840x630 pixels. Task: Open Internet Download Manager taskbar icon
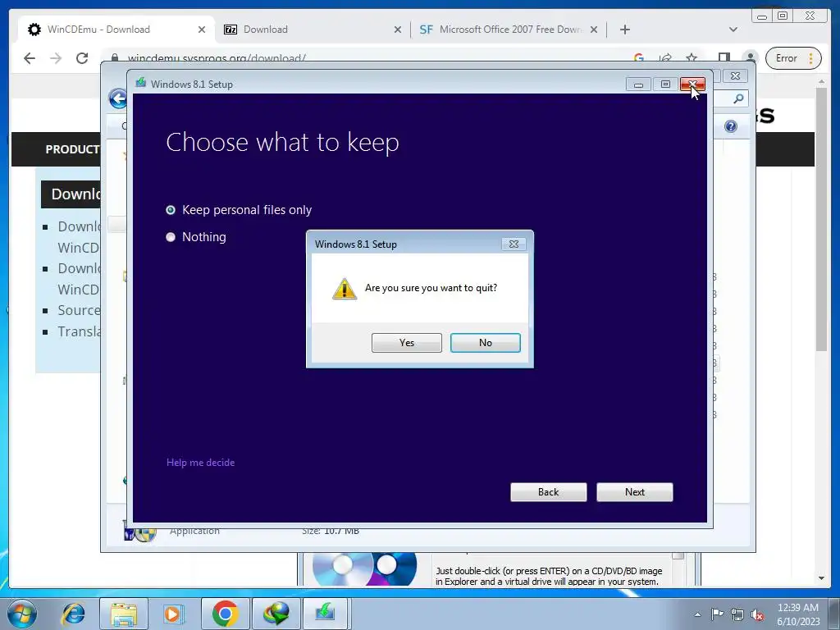click(276, 614)
